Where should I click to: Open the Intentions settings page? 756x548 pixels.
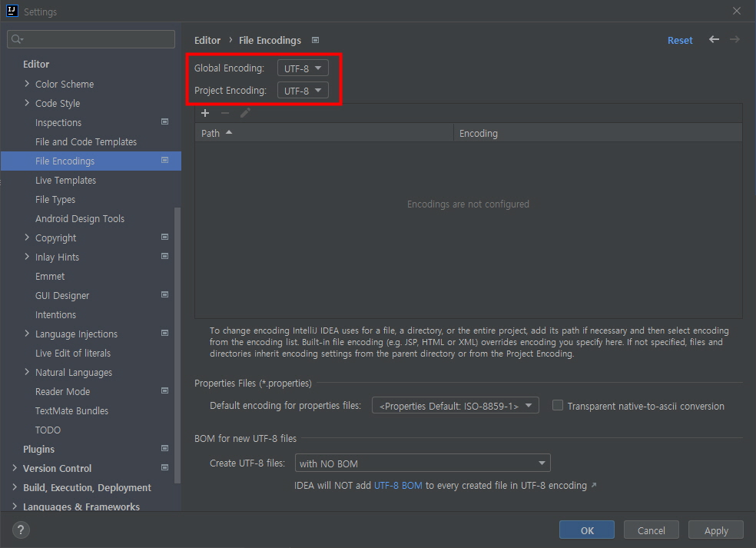(55, 314)
